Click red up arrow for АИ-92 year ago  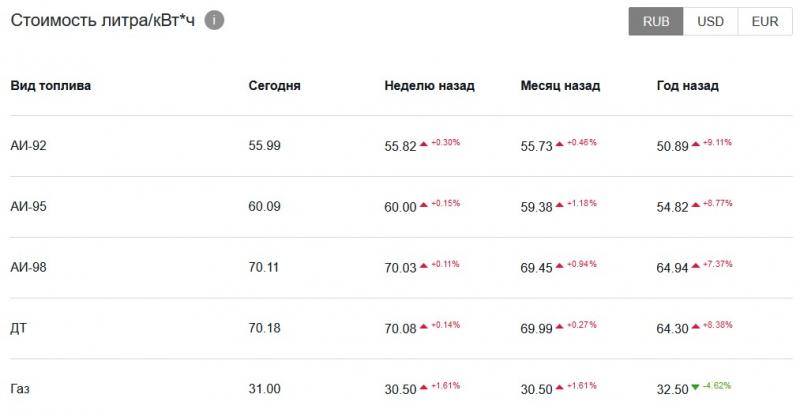pyautogui.click(x=696, y=145)
